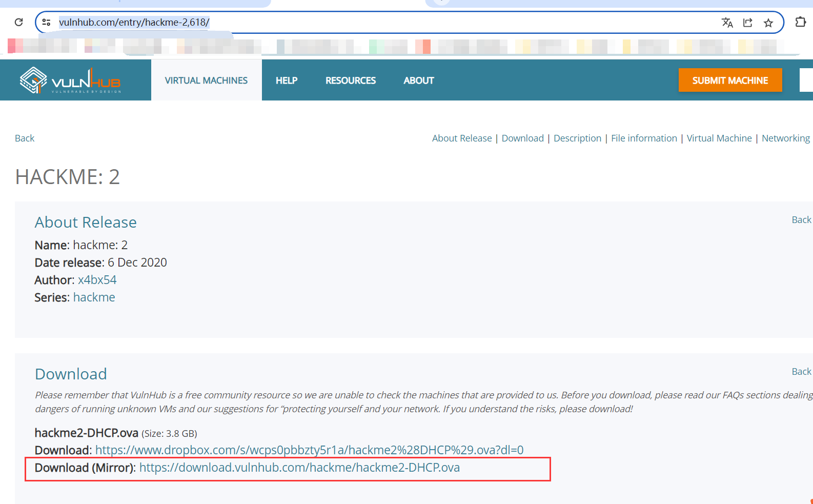Select the Name: hackme: 2 line

coord(81,245)
